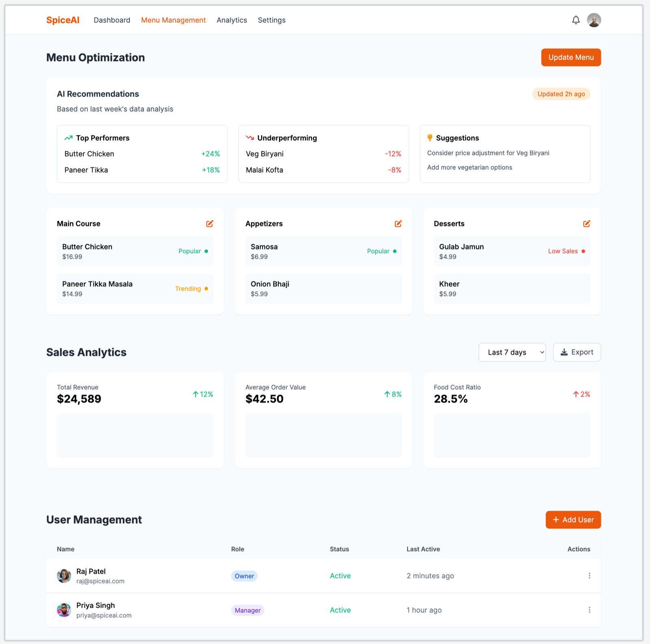This screenshot has width=650, height=644.
Task: Select the Kheer menu item
Action: pyautogui.click(x=512, y=288)
